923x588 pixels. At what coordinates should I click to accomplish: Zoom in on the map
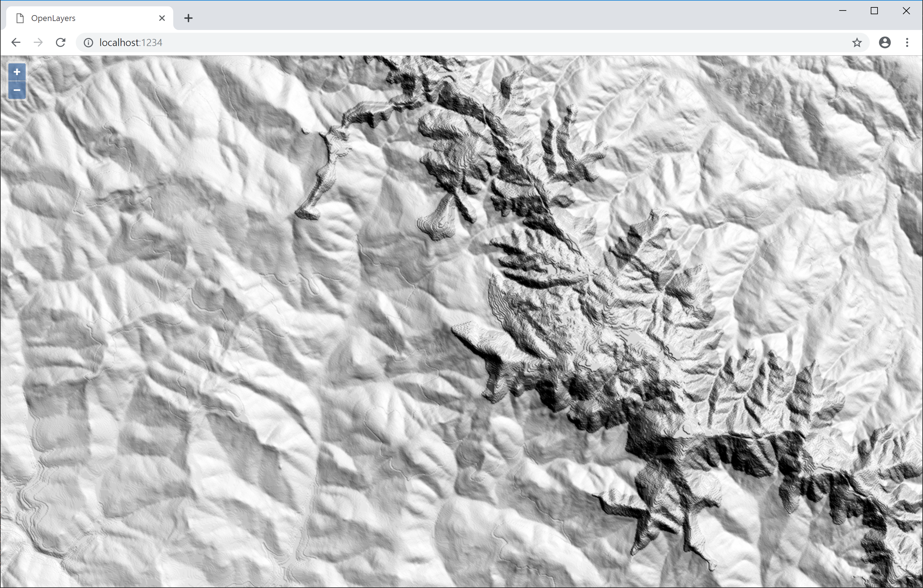point(17,72)
